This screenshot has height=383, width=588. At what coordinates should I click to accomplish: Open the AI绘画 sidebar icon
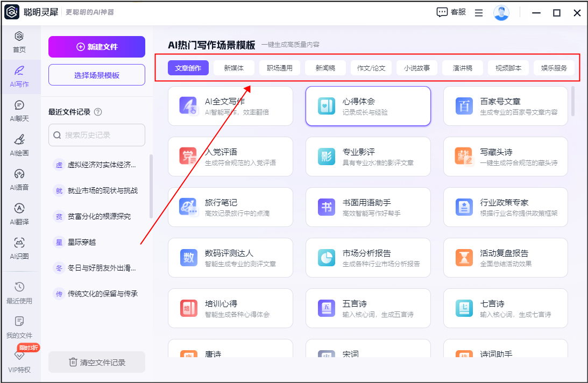click(19, 145)
